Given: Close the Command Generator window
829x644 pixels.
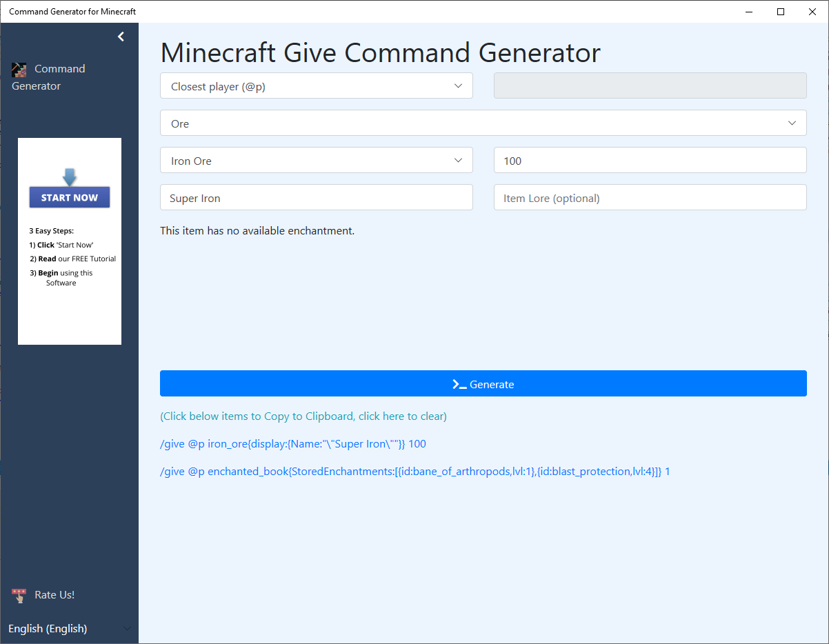Looking at the screenshot, I should point(812,12).
